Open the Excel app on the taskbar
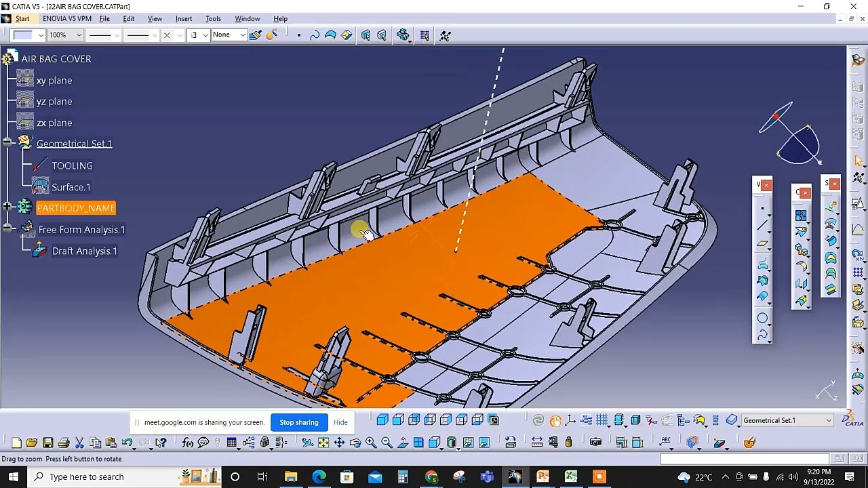Screen dimensions: 868x488 coord(570,476)
